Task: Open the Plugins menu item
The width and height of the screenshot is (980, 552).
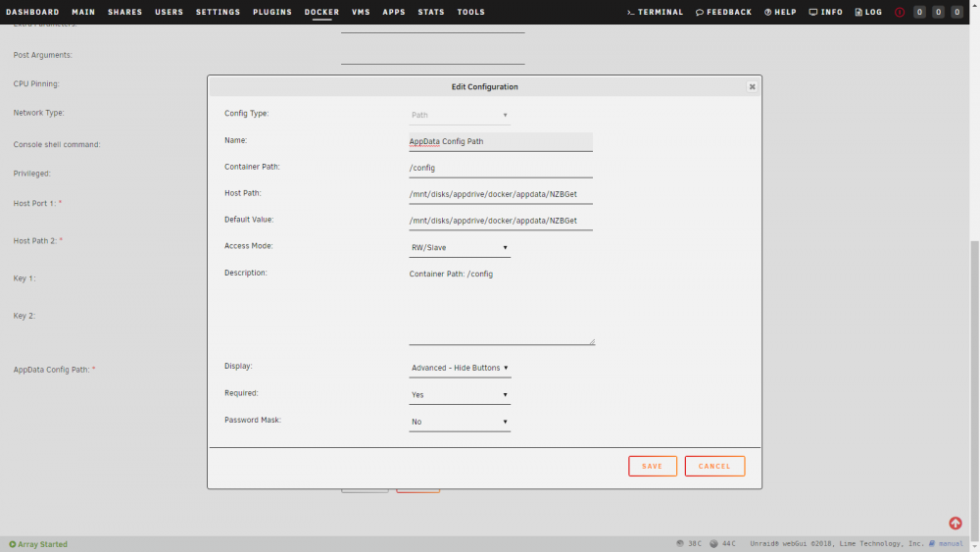Action: tap(271, 12)
